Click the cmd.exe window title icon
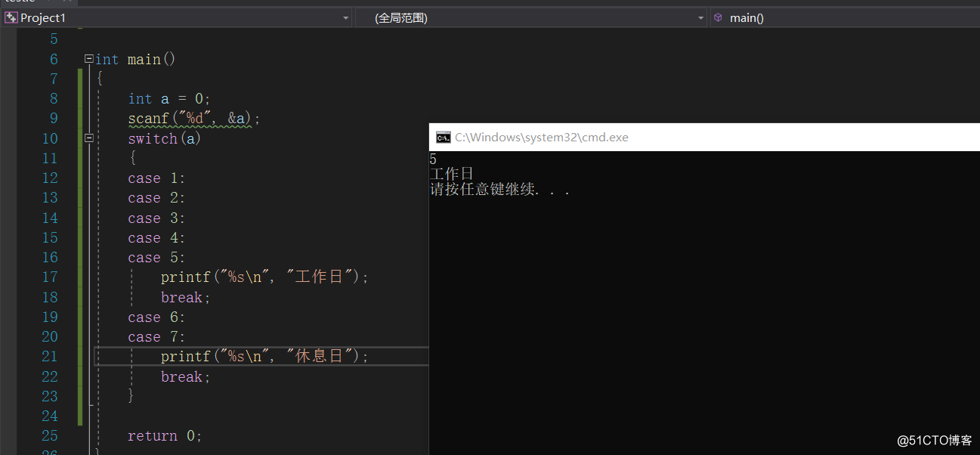Image resolution: width=980 pixels, height=455 pixels. [x=444, y=137]
